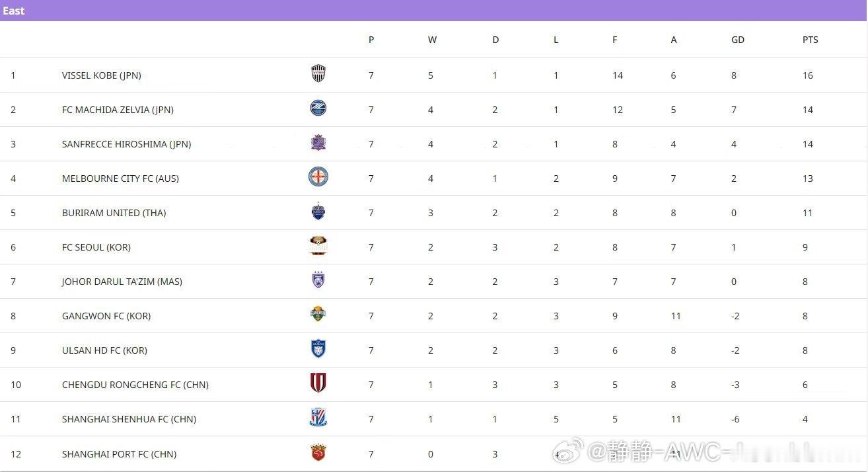Click the Shanghai Shenhua badge

[318, 418]
